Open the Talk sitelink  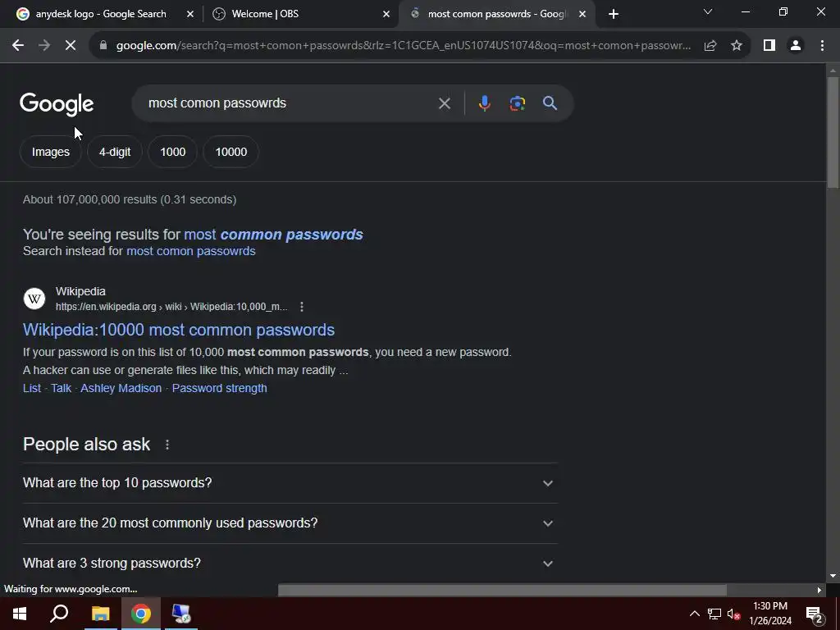(61, 388)
